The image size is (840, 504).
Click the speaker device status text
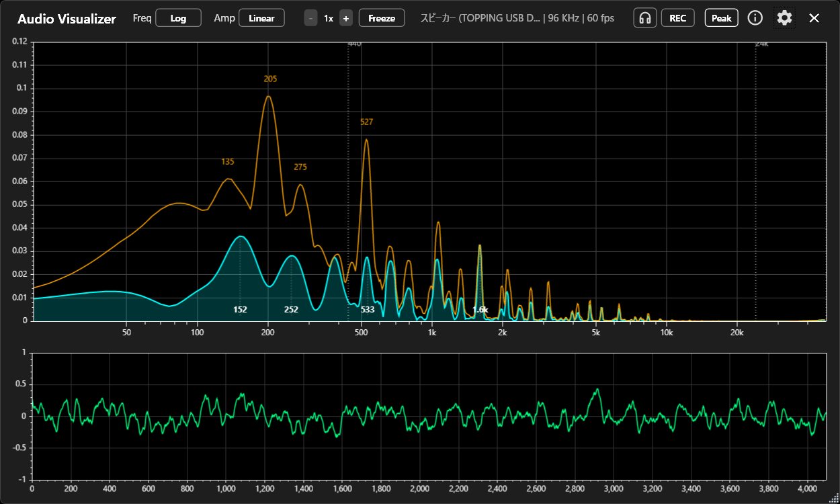tap(517, 18)
